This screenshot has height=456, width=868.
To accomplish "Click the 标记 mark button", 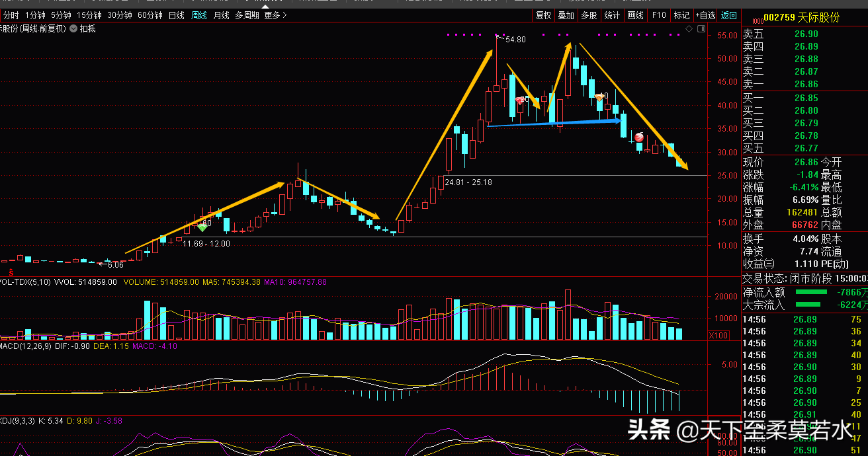I will pyautogui.click(x=681, y=15).
